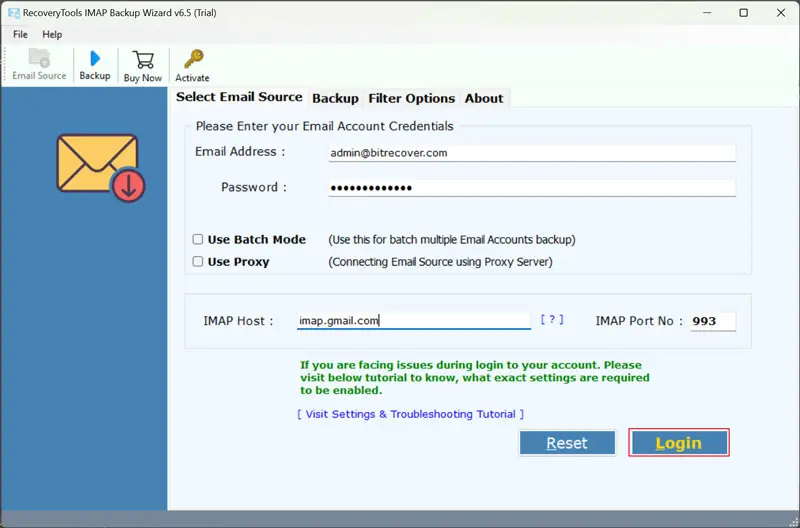
Task: Click the Reset button
Action: 567,443
